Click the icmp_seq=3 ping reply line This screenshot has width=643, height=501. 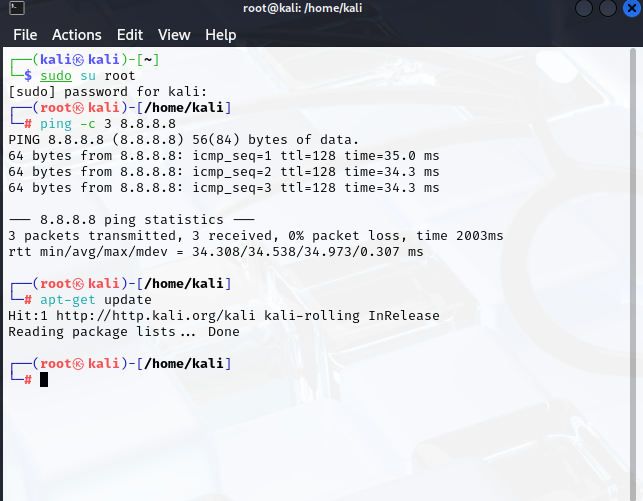[x=223, y=188]
